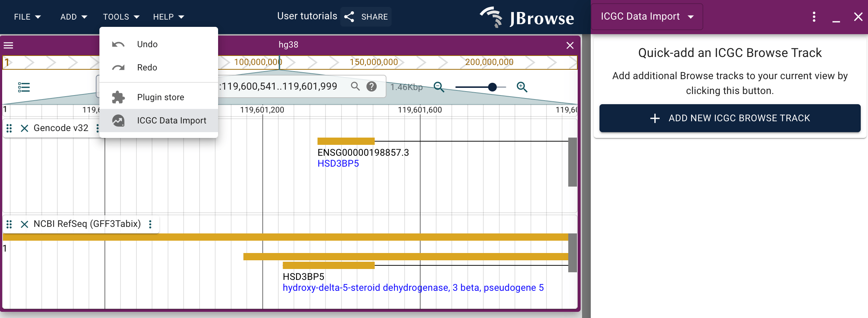
Task: Choose Redo from the Tools menu
Action: tap(159, 68)
